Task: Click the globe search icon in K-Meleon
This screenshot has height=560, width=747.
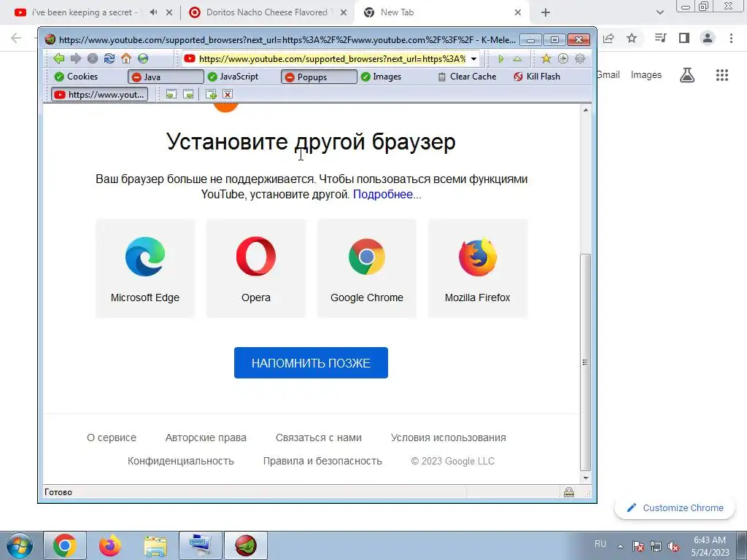Action: tap(143, 58)
